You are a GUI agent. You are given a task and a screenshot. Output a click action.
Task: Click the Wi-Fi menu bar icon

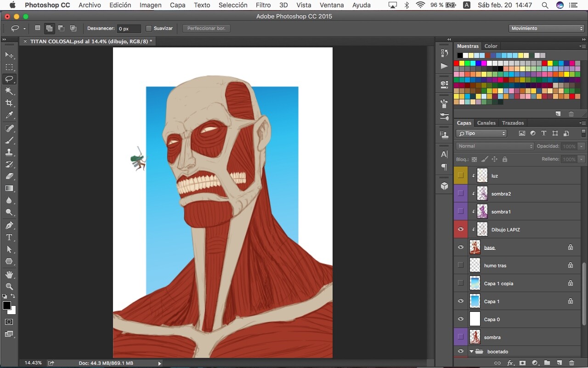(420, 5)
